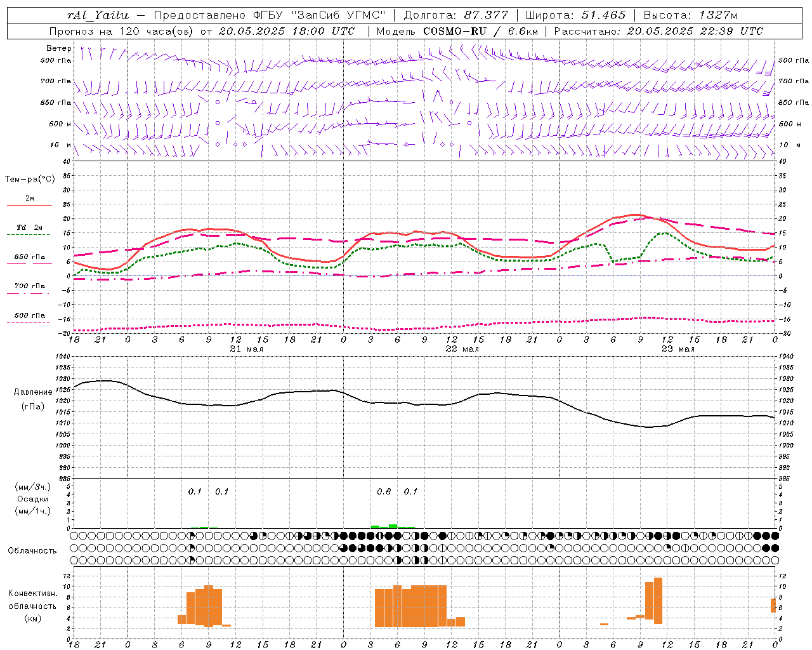Click the 500 гПа dotted line legend sample

click(x=28, y=322)
